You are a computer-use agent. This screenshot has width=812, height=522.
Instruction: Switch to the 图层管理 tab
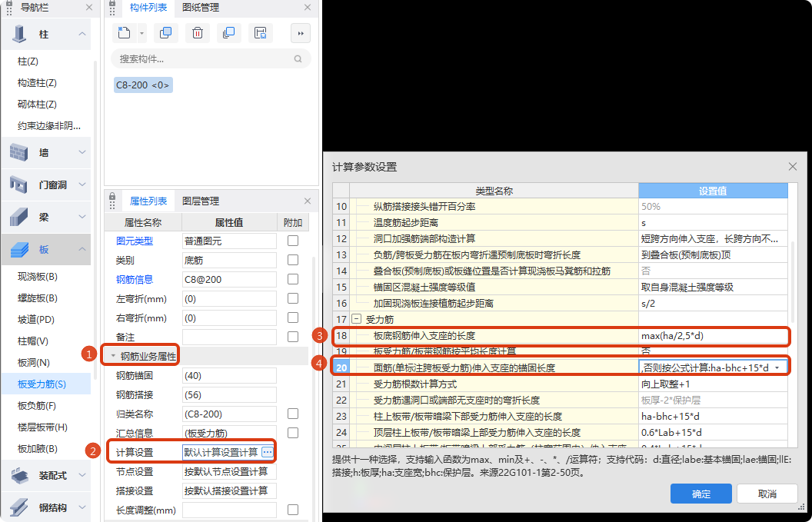tap(201, 201)
